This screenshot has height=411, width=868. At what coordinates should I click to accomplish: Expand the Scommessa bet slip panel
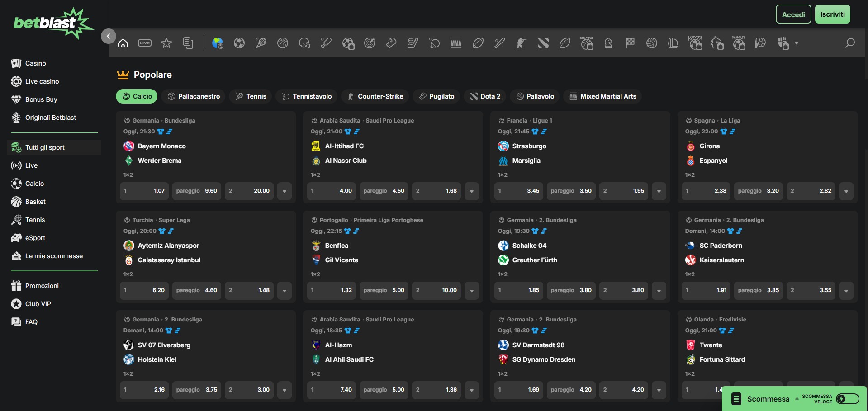[768, 399]
